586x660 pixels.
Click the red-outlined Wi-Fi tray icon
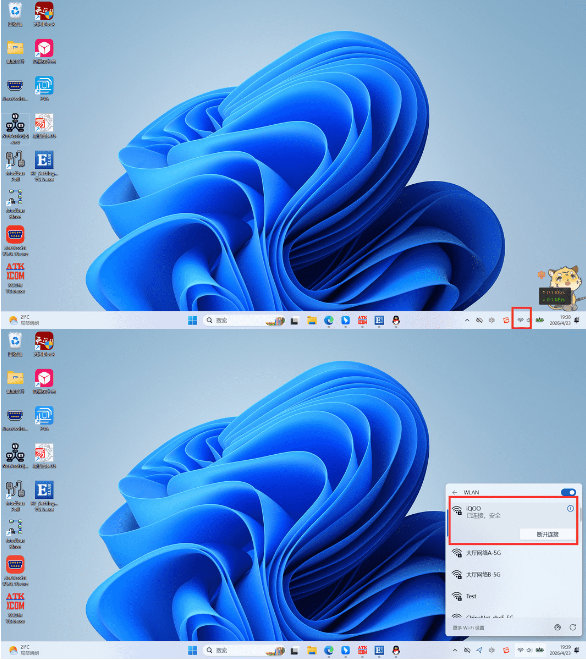coord(521,319)
